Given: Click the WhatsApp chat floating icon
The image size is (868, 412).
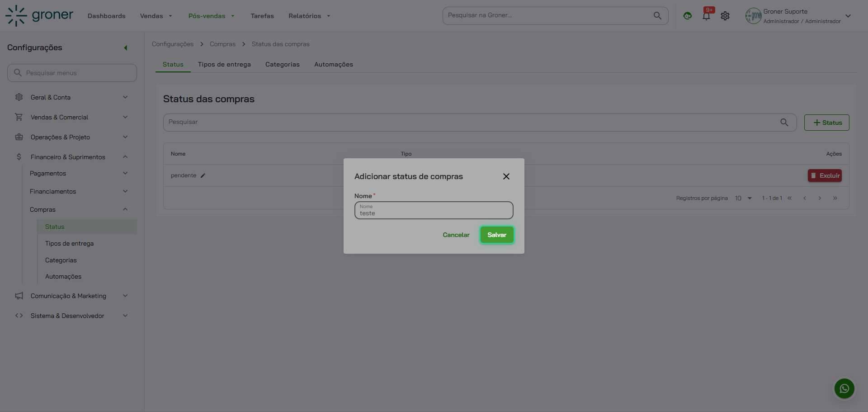Looking at the screenshot, I should 844,388.
